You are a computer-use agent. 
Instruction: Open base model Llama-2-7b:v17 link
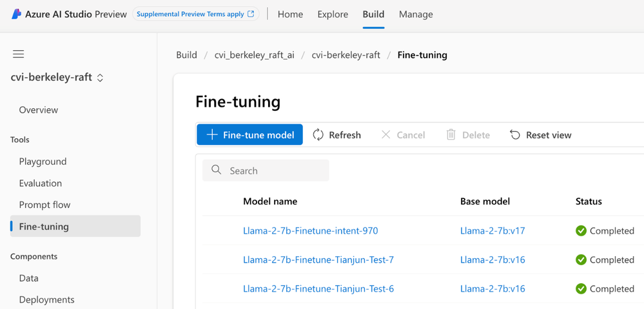tap(493, 230)
